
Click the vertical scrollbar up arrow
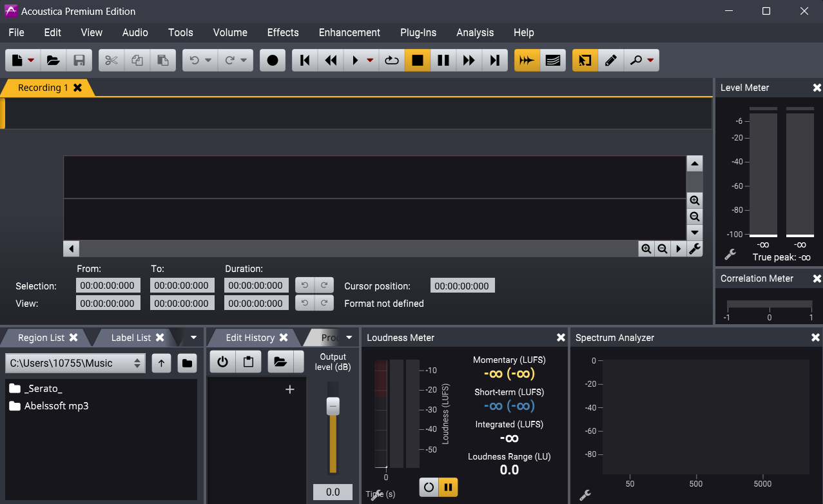pos(694,164)
